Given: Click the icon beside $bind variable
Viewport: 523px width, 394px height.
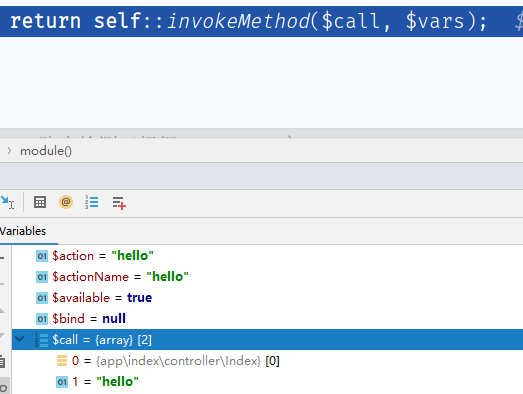Looking at the screenshot, I should click(x=42, y=319).
